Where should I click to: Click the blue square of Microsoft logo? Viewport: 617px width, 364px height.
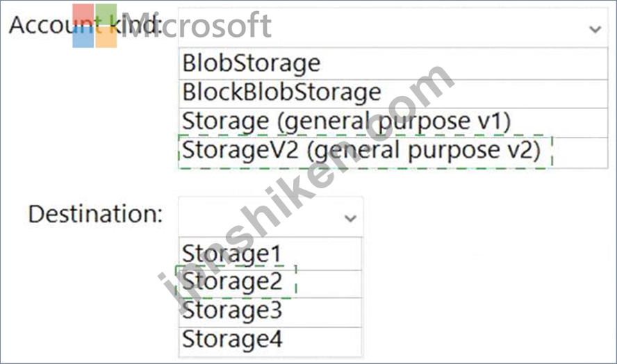(83, 37)
